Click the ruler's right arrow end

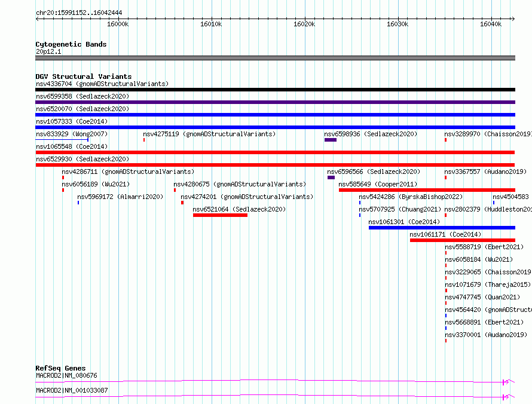[x=513, y=19]
